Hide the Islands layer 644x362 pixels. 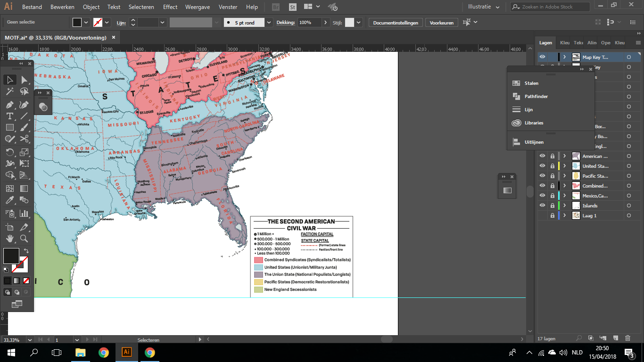[542, 206]
